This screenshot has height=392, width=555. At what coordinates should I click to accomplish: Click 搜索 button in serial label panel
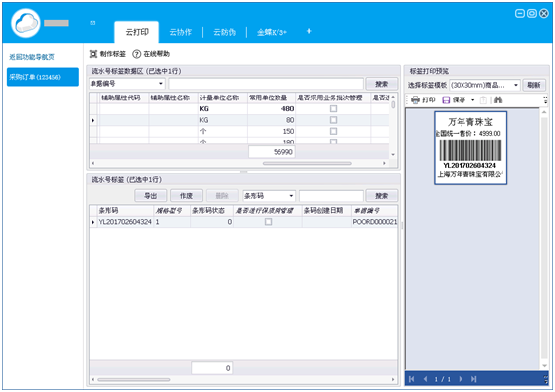point(382,195)
